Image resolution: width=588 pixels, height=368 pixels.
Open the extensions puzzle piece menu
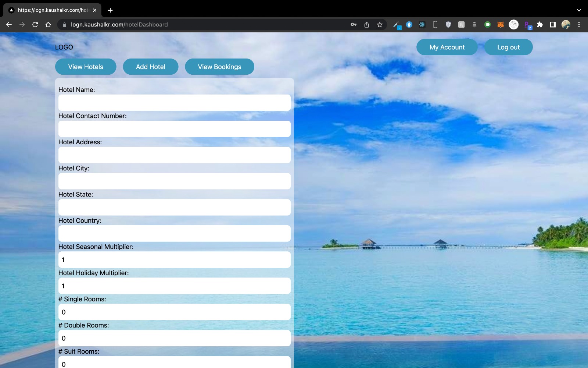tap(540, 25)
